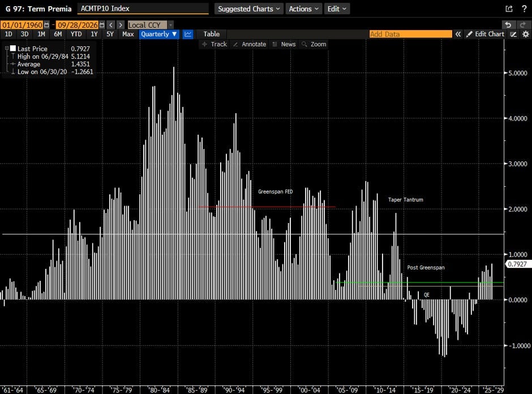Click the Last Price white color swatch
This screenshot has width=532, height=394.
(13, 49)
